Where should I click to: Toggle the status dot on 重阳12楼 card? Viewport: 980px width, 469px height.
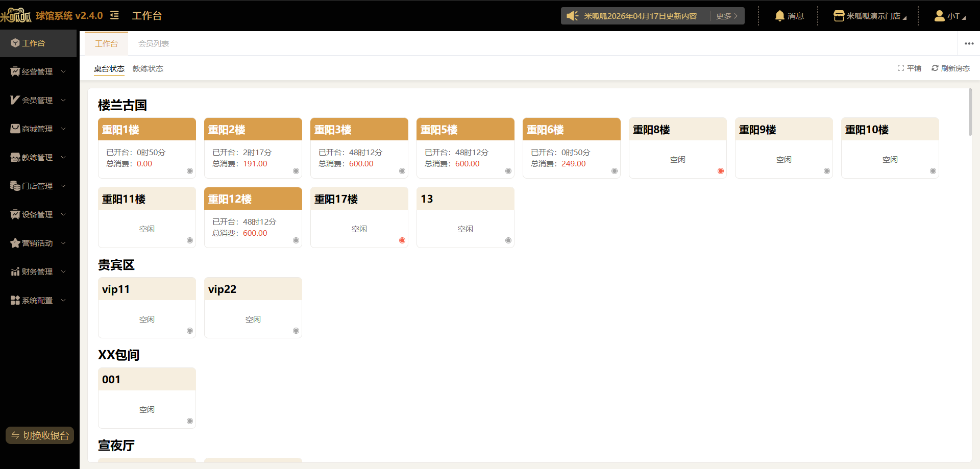296,240
